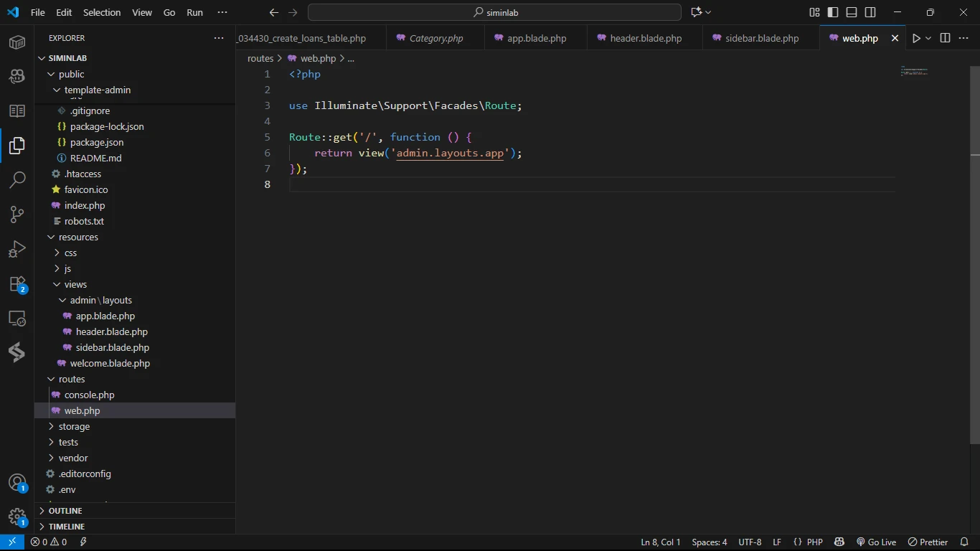Click the PHP language mode indicator
Image resolution: width=980 pixels, height=551 pixels.
click(x=814, y=542)
